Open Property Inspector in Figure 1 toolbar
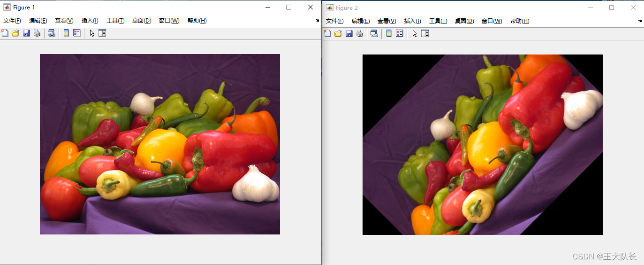 [x=102, y=33]
